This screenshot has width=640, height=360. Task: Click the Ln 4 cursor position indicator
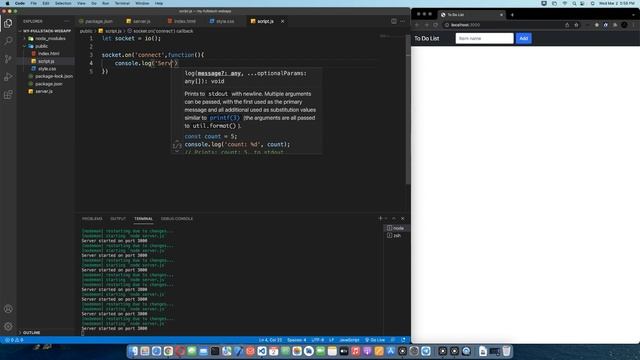(270, 340)
